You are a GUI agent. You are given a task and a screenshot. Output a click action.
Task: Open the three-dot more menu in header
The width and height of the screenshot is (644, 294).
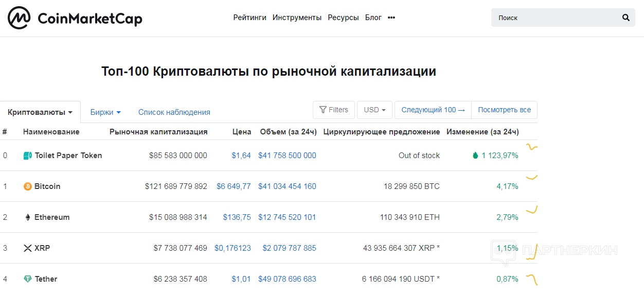[391, 18]
